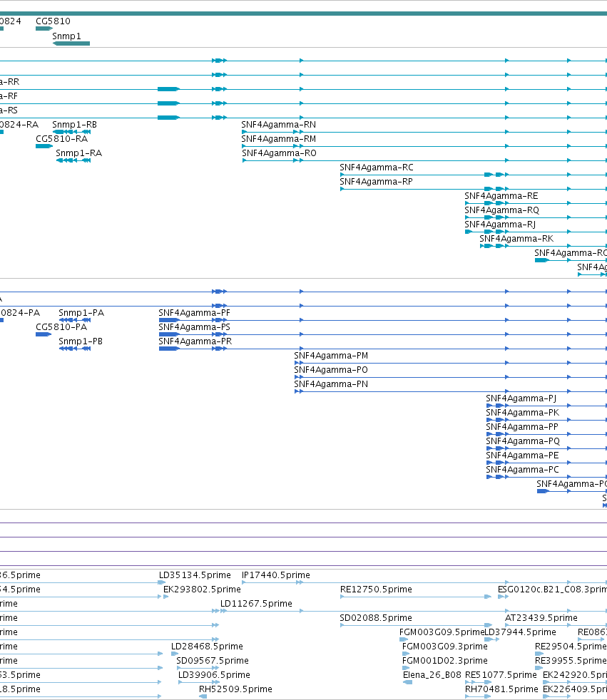Select EST FGM003G09.3prime

(445, 647)
